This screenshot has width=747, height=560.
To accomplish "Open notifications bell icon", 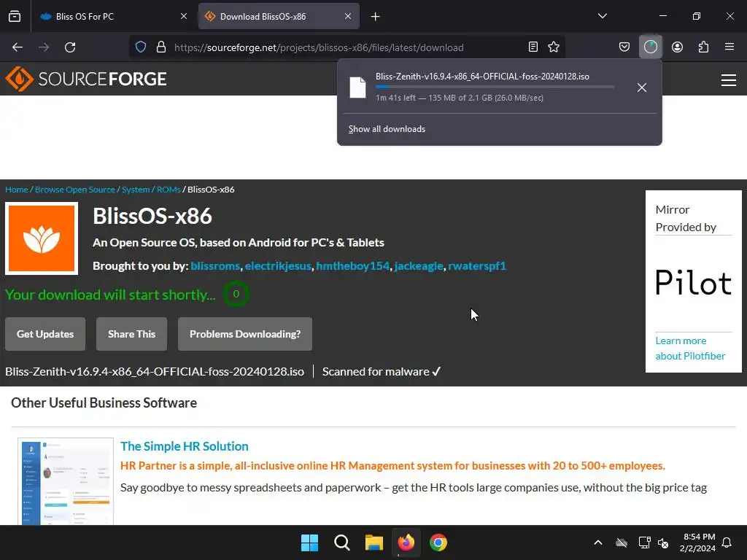I will pos(727,542).
